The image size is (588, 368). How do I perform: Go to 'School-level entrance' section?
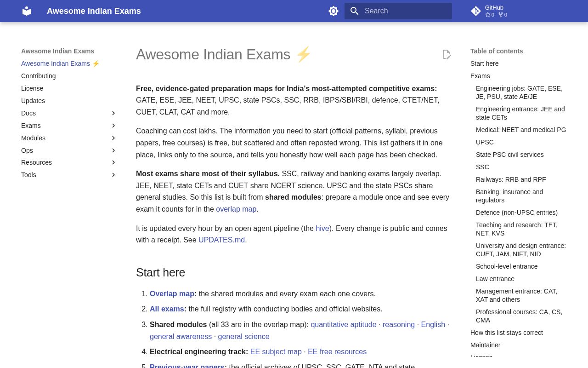click(x=507, y=266)
